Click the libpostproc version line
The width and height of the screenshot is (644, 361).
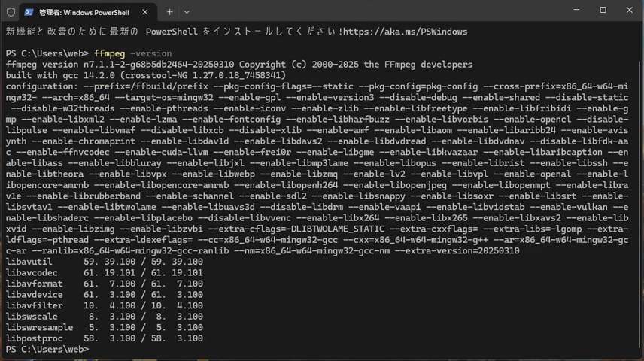pyautogui.click(x=104, y=338)
